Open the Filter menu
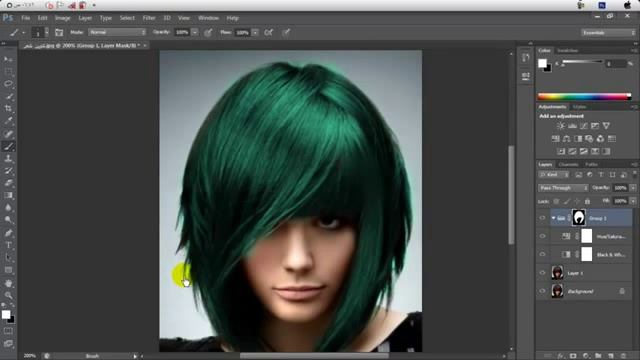The height and width of the screenshot is (360, 640). 149,18
